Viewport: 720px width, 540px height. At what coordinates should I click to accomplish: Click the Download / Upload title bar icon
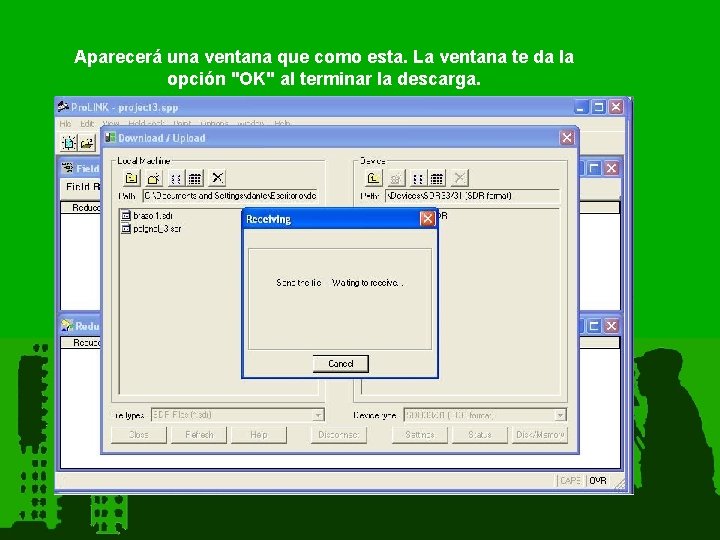point(110,137)
